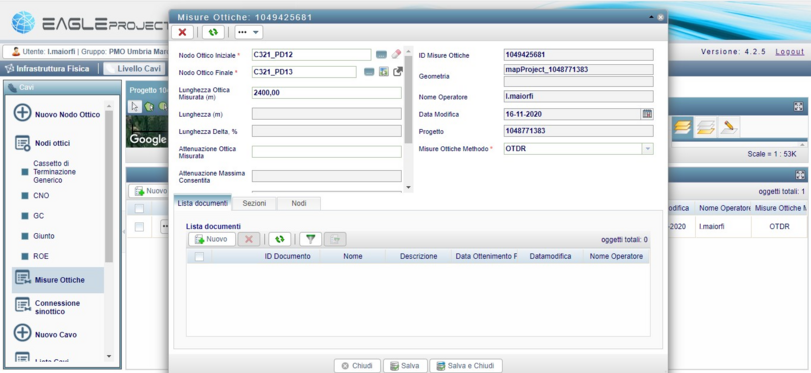Click the Nuovo button in background list
This screenshot has height=373, width=811.
point(151,191)
